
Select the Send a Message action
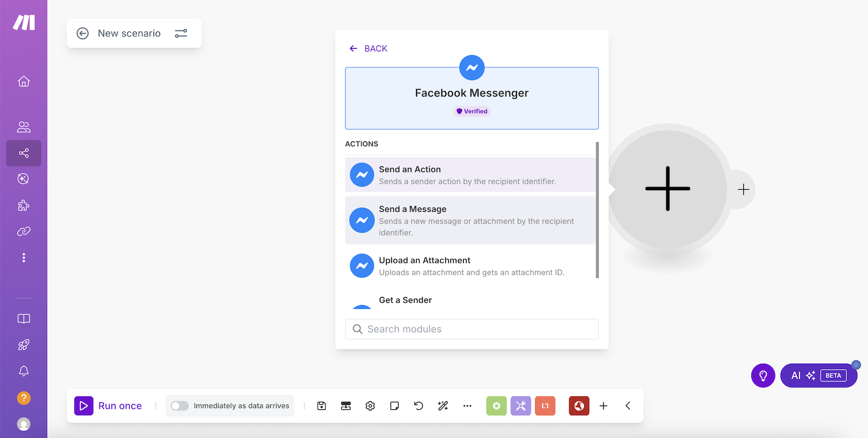pos(470,220)
